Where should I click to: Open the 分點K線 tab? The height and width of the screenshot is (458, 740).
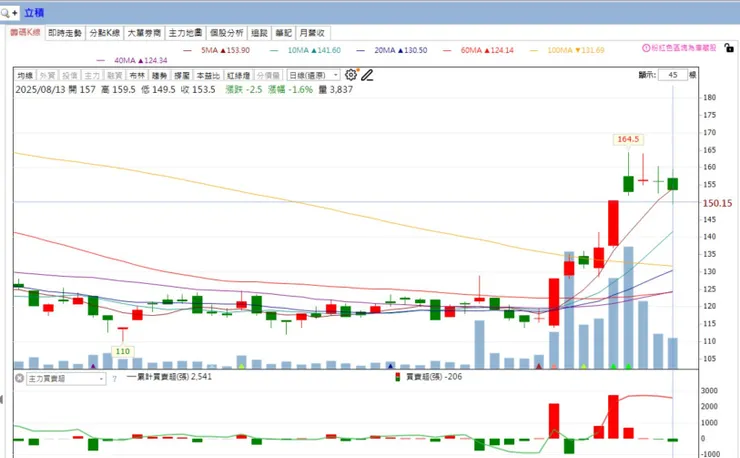(105, 33)
